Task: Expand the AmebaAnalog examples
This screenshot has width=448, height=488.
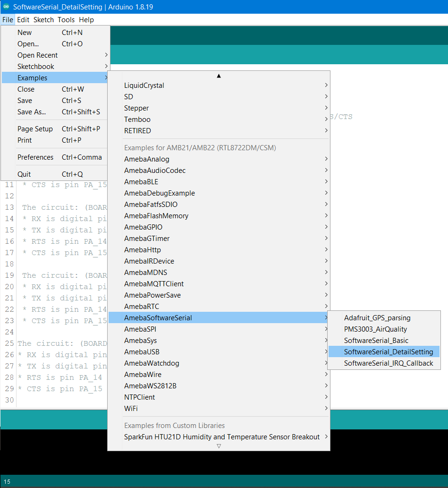Action: (219, 159)
